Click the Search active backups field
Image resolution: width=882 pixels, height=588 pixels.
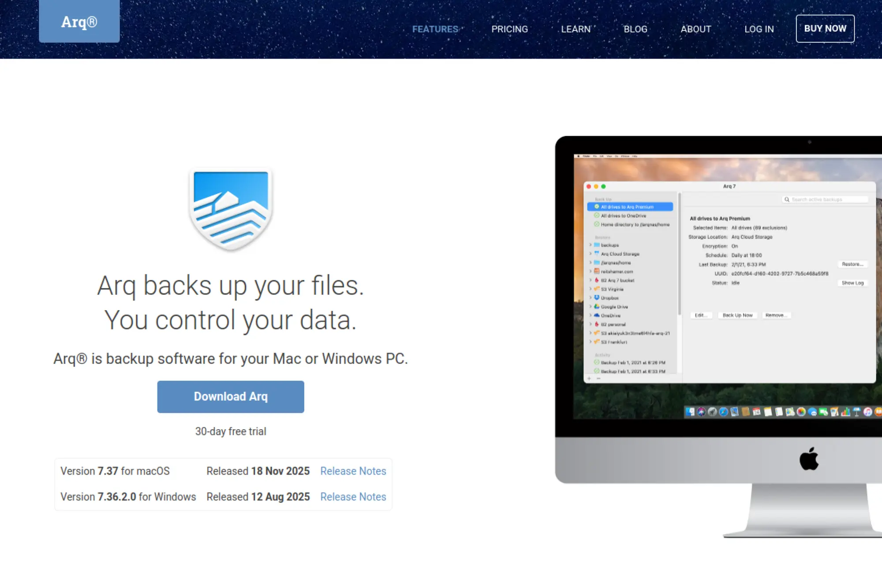pos(825,199)
